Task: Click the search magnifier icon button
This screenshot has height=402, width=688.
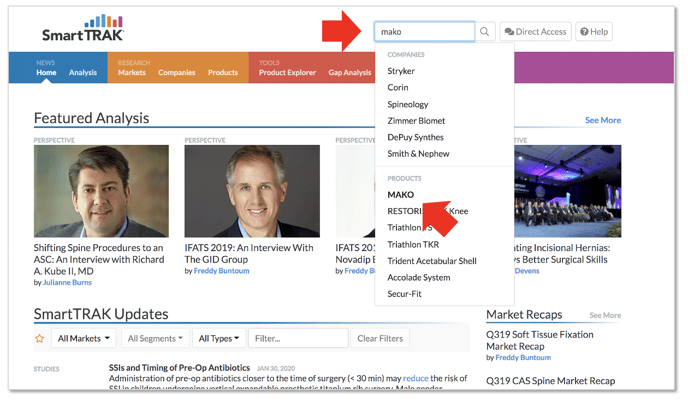Action: pyautogui.click(x=484, y=32)
